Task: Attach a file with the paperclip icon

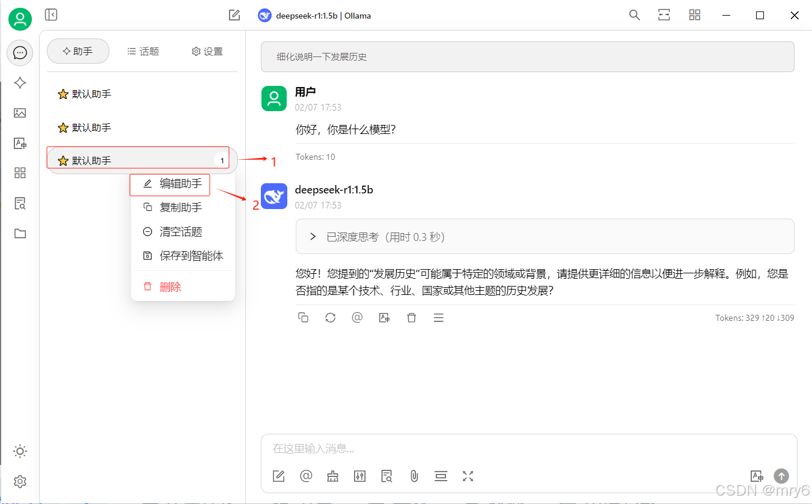Action: [414, 476]
